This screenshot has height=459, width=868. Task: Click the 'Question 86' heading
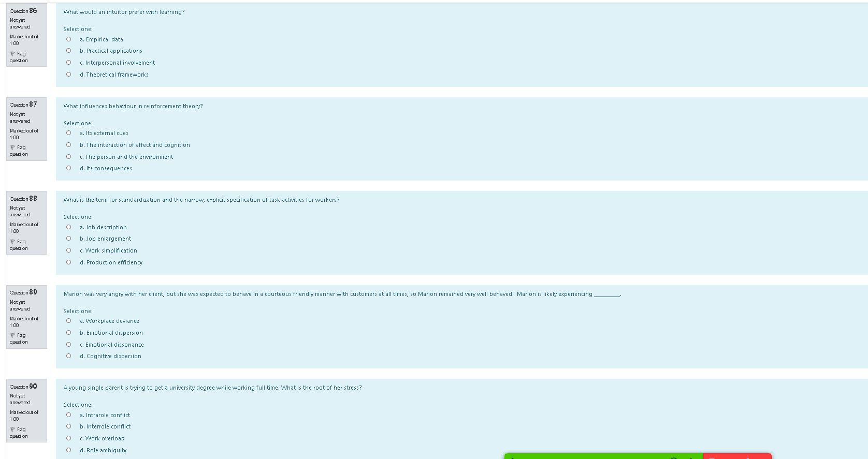(23, 11)
